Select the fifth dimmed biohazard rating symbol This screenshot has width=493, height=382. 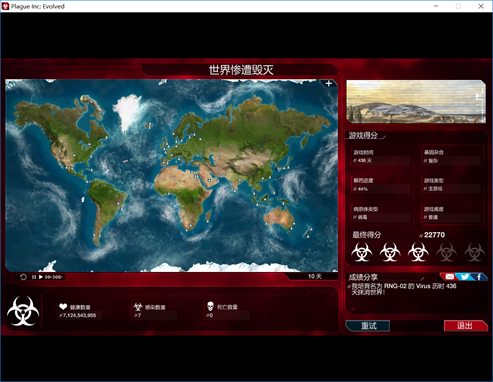(474, 252)
